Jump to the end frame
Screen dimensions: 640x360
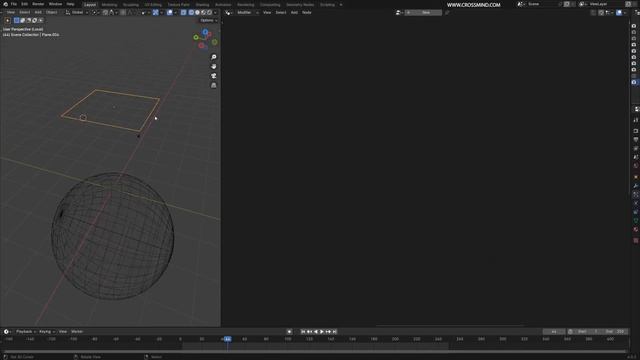pyautogui.click(x=334, y=332)
